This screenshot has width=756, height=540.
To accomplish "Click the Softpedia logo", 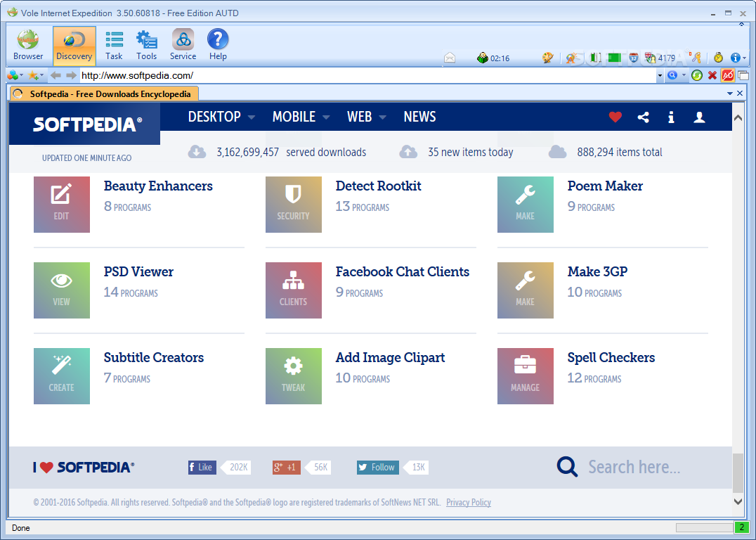I will coord(87,124).
